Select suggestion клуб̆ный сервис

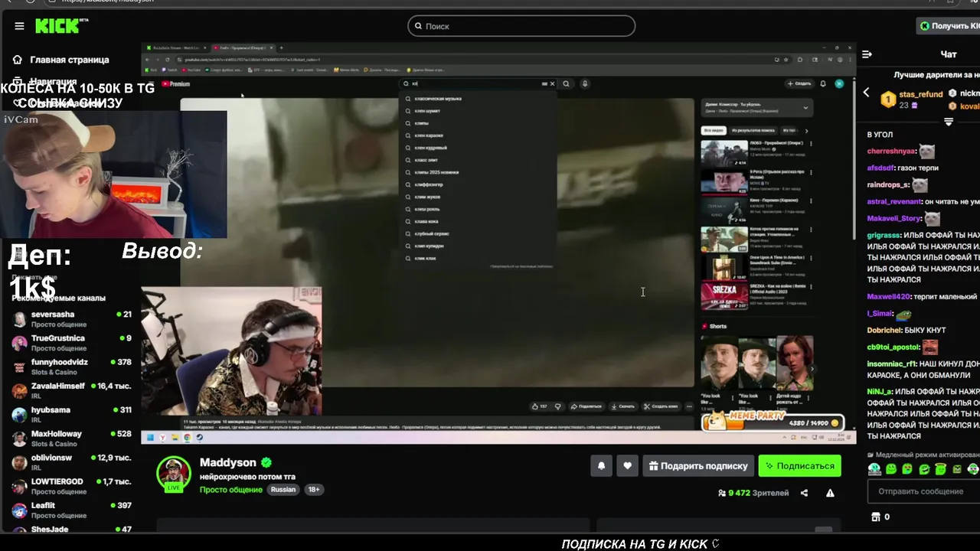pyautogui.click(x=479, y=233)
